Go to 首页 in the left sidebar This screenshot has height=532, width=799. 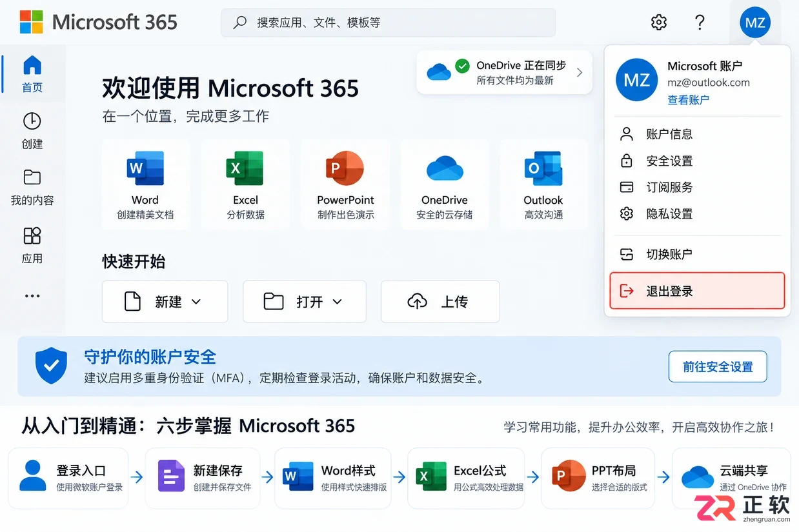tap(32, 74)
